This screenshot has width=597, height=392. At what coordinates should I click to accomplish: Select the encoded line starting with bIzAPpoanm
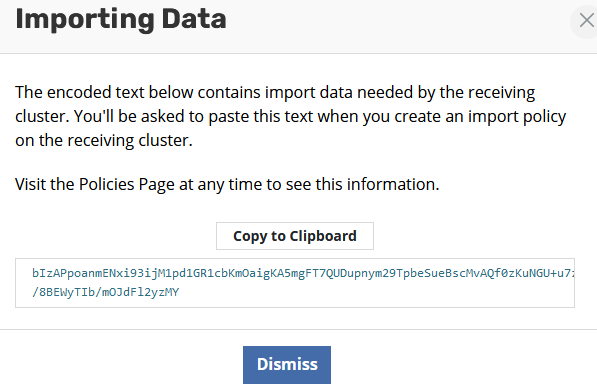pos(303,273)
